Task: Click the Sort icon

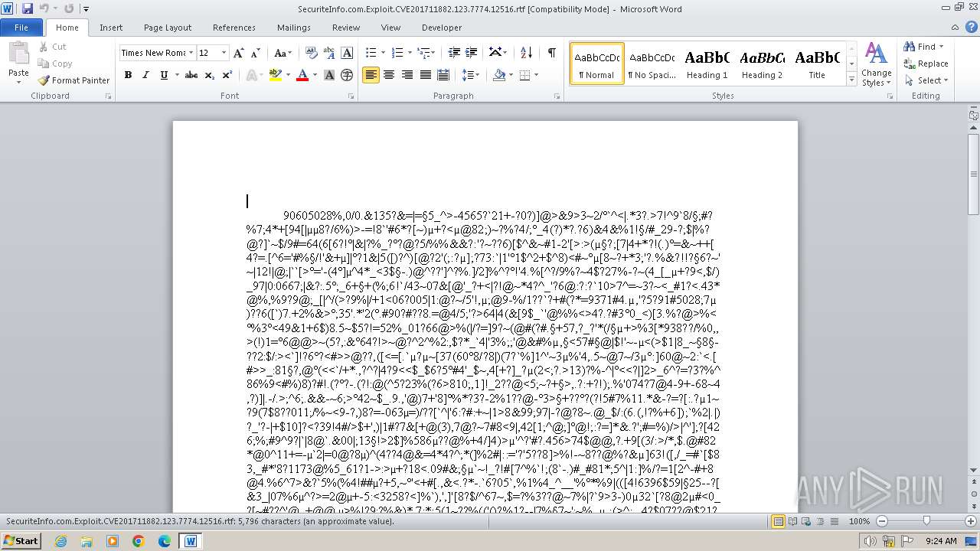Action: (x=526, y=53)
